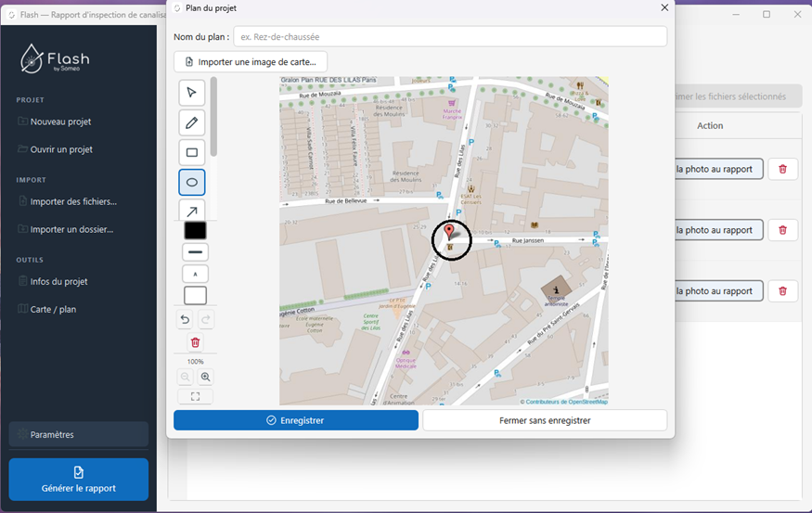Delete the second photo row with trash icon

coord(782,230)
